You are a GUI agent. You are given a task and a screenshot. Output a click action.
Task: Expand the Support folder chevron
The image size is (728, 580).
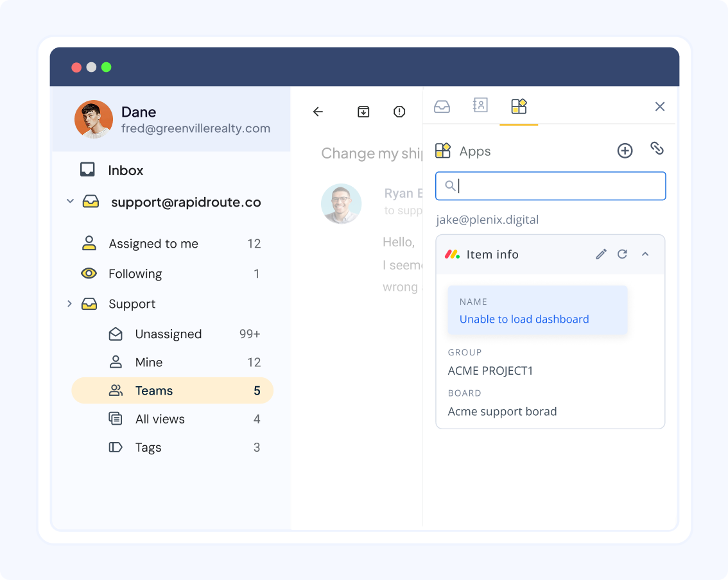point(70,303)
